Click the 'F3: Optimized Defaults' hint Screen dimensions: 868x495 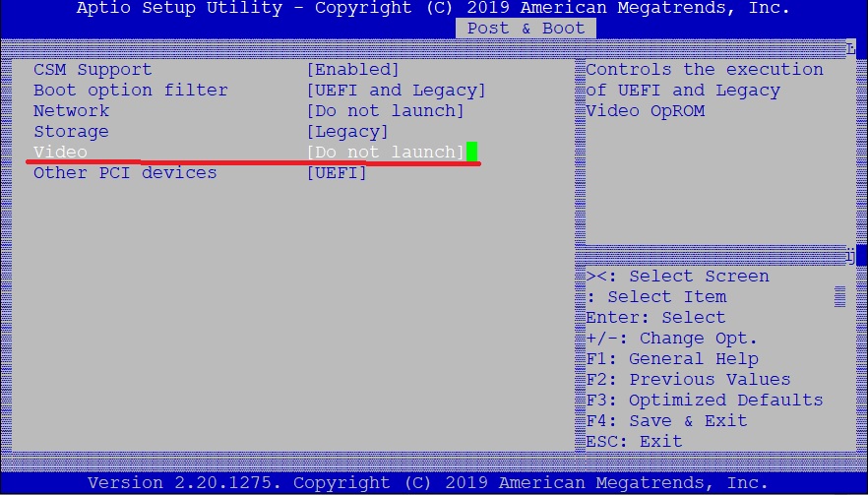705,401
